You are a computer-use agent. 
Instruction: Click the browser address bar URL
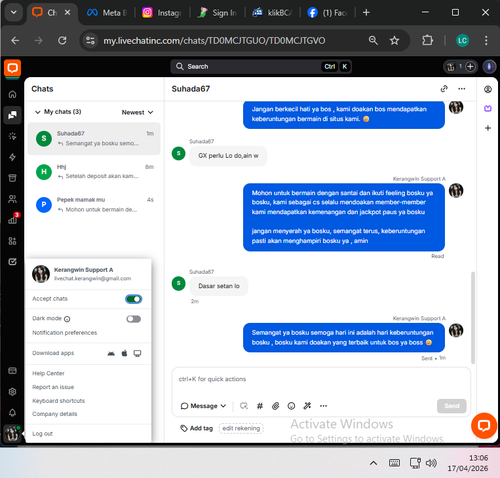click(214, 41)
